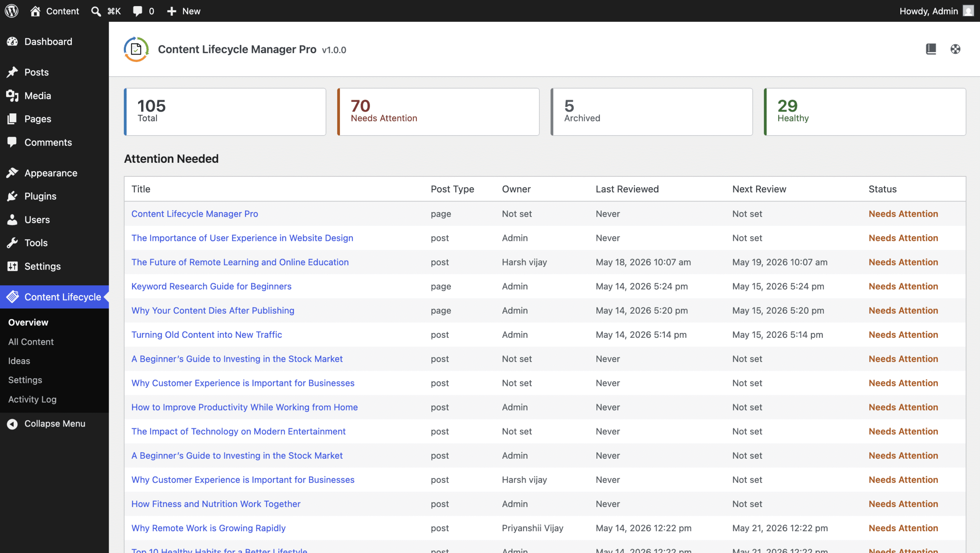This screenshot has width=980, height=553.
Task: Open the WordPress logo menu
Action: click(x=11, y=11)
